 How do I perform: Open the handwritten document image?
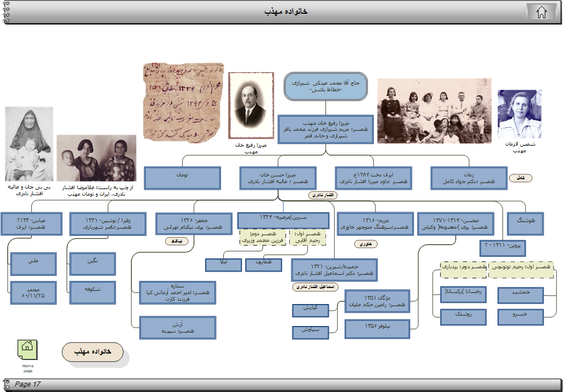(x=184, y=101)
